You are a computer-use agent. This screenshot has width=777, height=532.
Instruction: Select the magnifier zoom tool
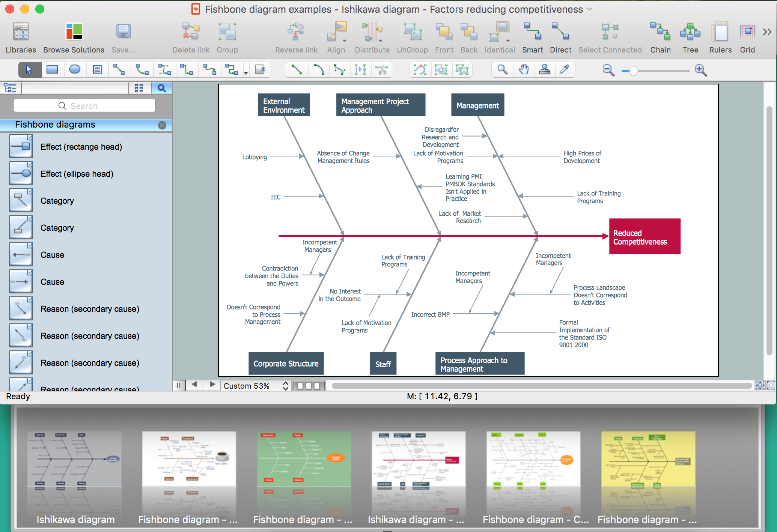pos(502,70)
